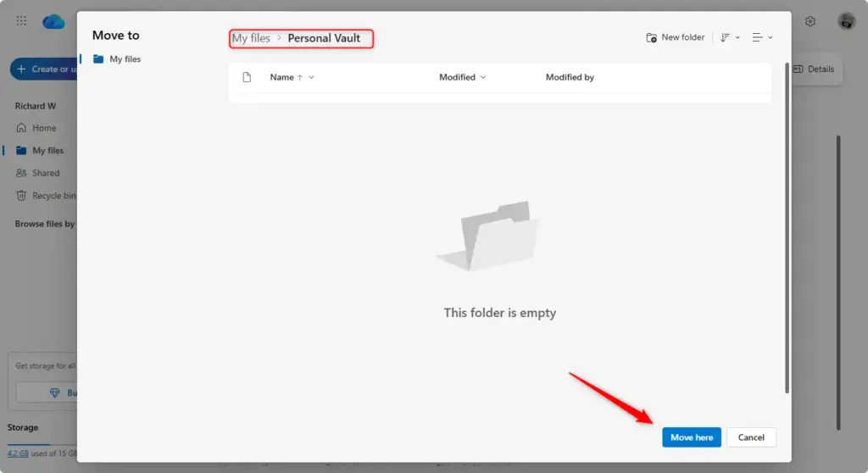
Task: Click the Modified by column header
Action: (x=570, y=77)
